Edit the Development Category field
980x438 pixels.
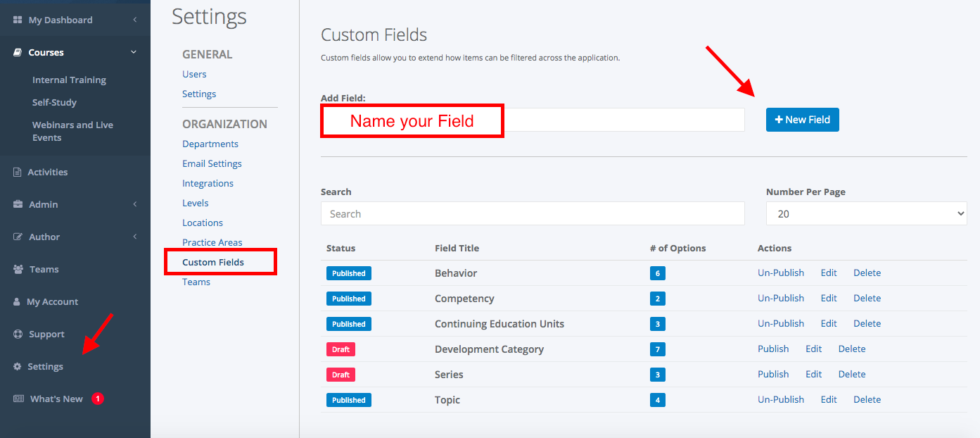(x=814, y=349)
